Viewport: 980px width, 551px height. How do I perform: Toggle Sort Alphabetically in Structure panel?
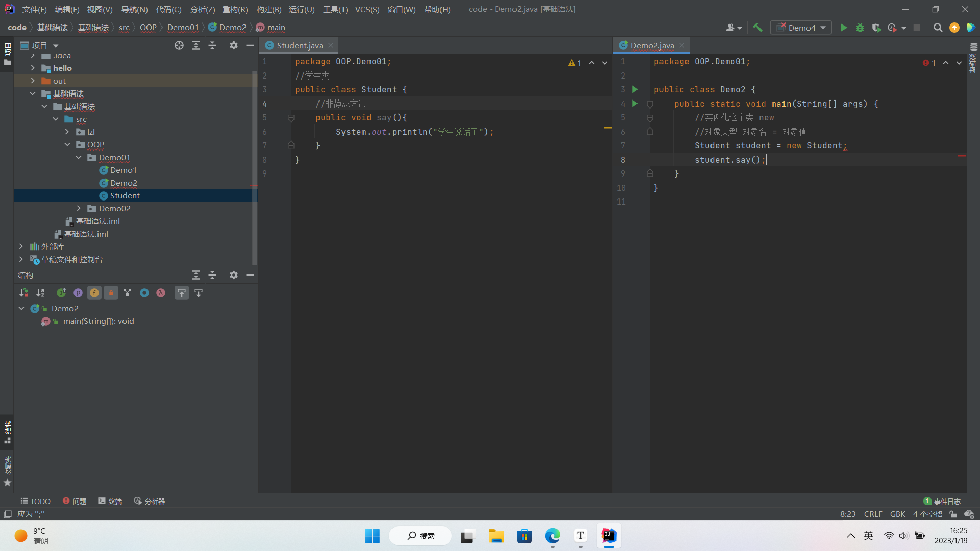tap(40, 293)
